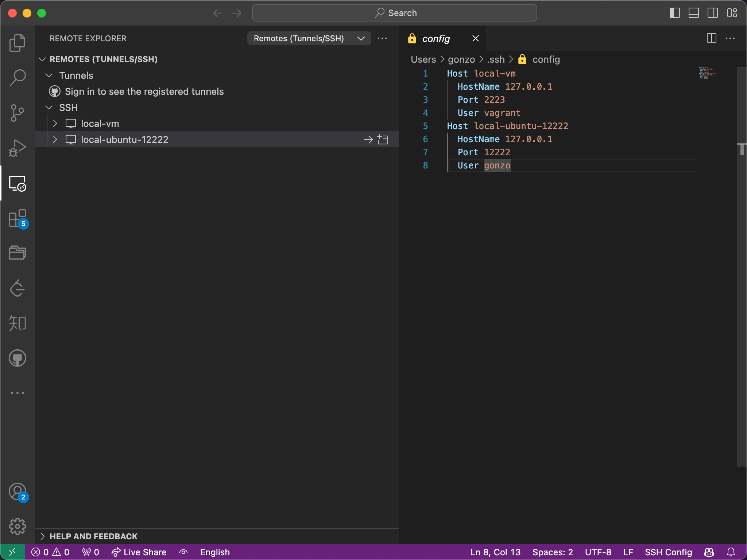Open the Explorer view icon
747x560 pixels.
17,43
